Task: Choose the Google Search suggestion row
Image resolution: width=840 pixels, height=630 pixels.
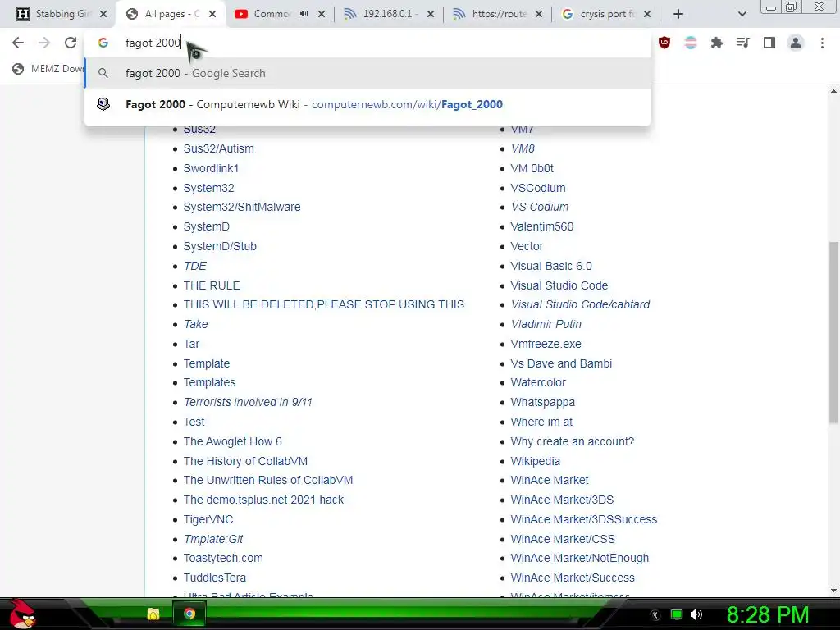Action: tap(367, 73)
